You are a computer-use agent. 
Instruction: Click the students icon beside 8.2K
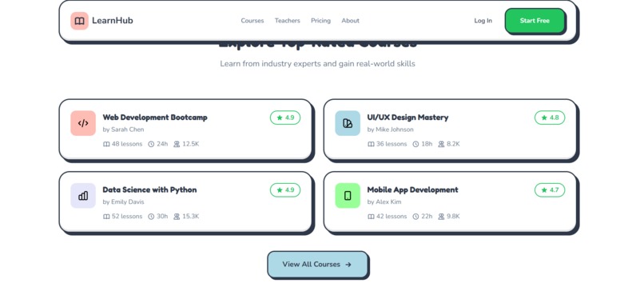[441, 144]
